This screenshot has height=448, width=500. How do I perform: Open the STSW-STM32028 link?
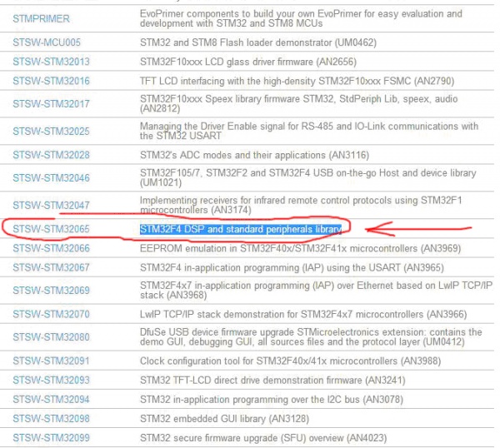(x=51, y=155)
